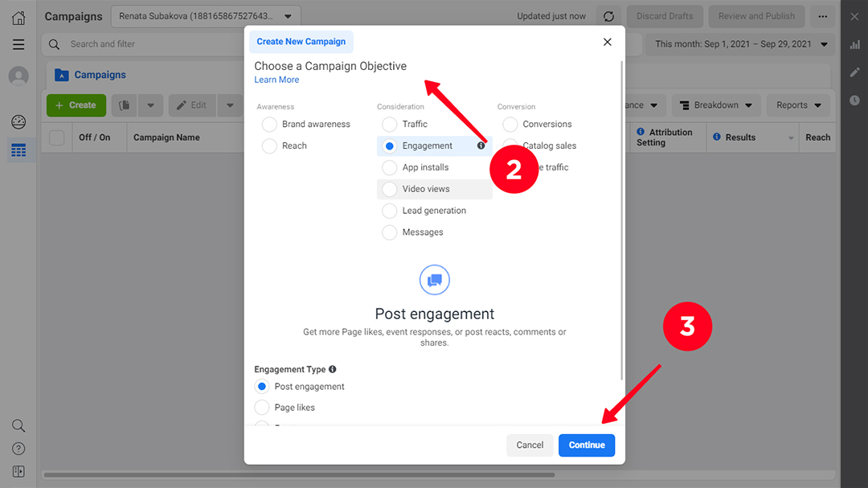Click the refresh data icon
The width and height of the screenshot is (868, 488).
[x=608, y=17]
